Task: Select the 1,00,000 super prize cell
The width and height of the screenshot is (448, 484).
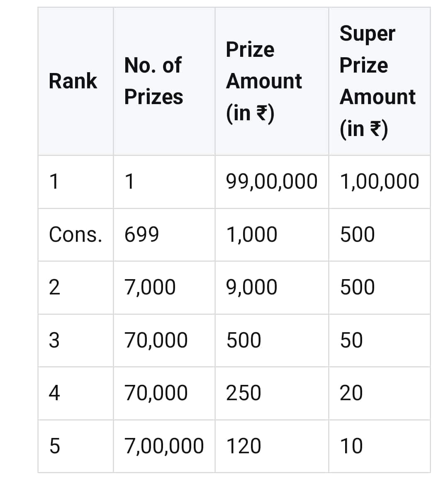Action: tap(380, 182)
